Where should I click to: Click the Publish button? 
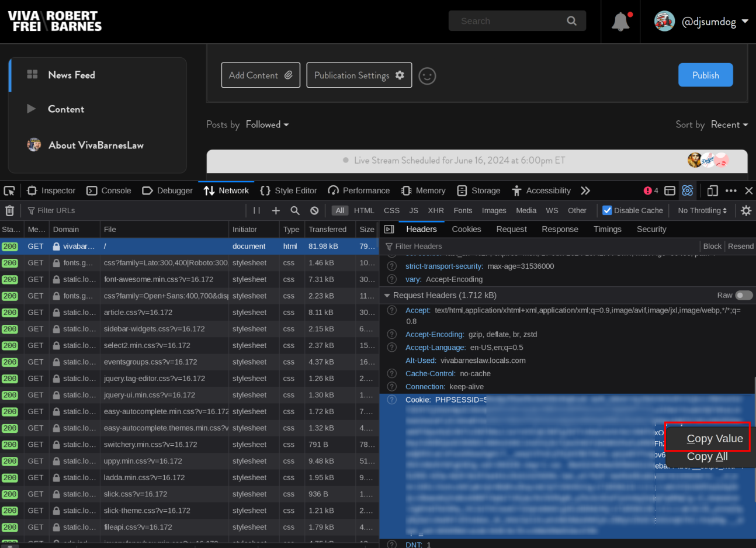(x=705, y=75)
